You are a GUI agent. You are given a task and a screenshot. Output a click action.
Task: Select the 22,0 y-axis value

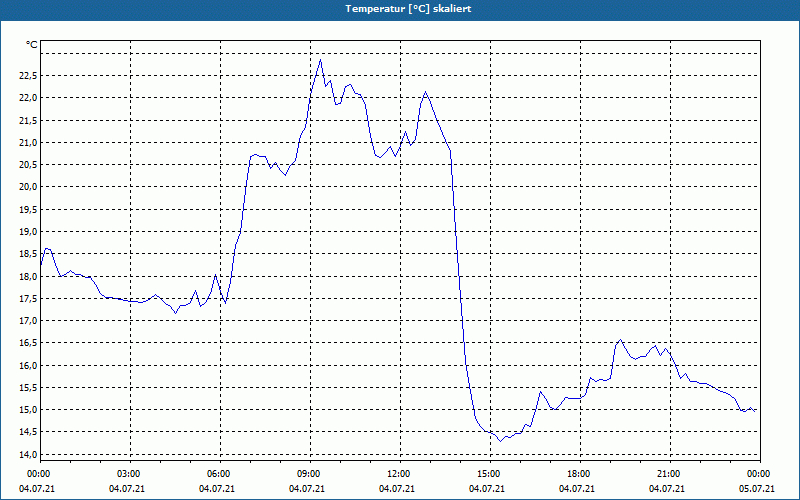28,98
